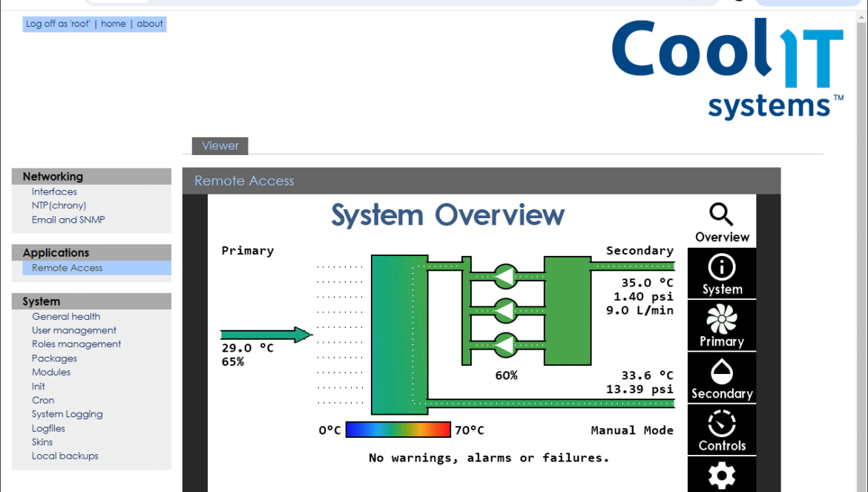Click the primary heat exchanger block
Screen dimensions: 868x492
point(399,334)
